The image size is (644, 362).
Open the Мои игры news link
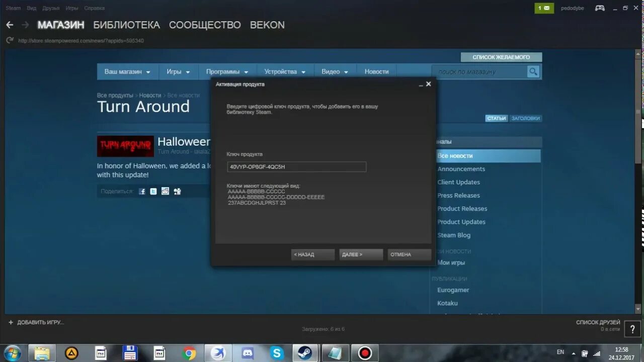coord(451,262)
